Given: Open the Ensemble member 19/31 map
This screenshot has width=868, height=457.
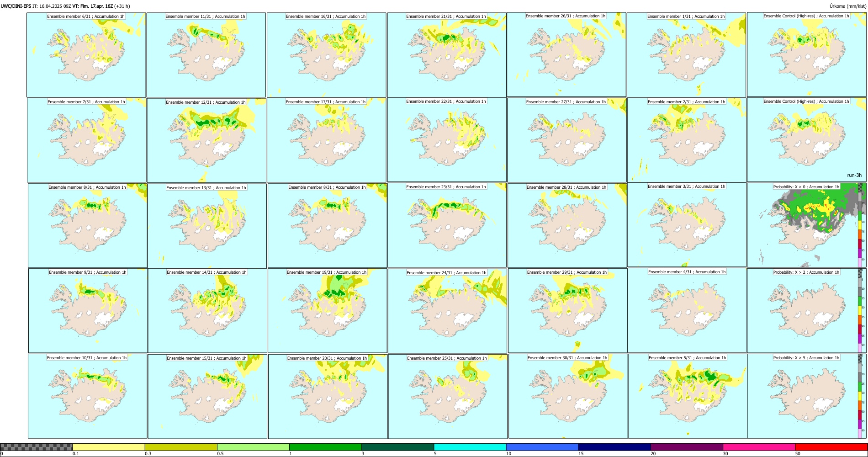Looking at the screenshot, I should [327, 311].
